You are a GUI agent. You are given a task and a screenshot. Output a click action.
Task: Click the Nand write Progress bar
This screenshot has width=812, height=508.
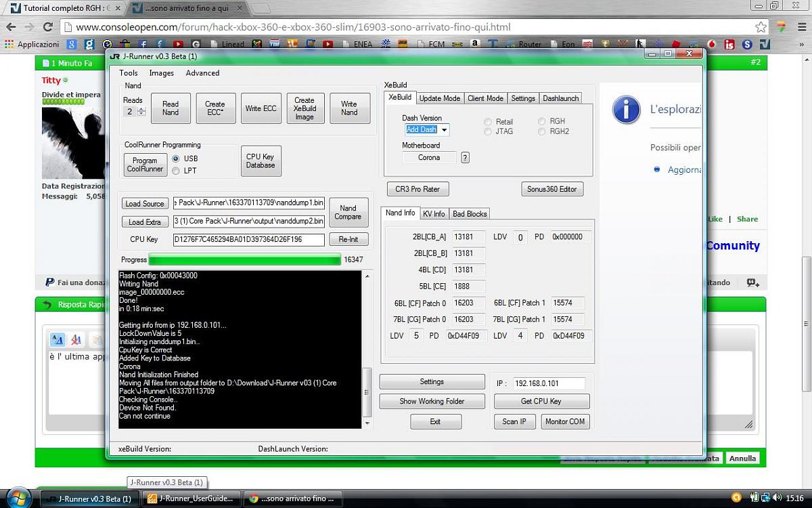click(245, 259)
